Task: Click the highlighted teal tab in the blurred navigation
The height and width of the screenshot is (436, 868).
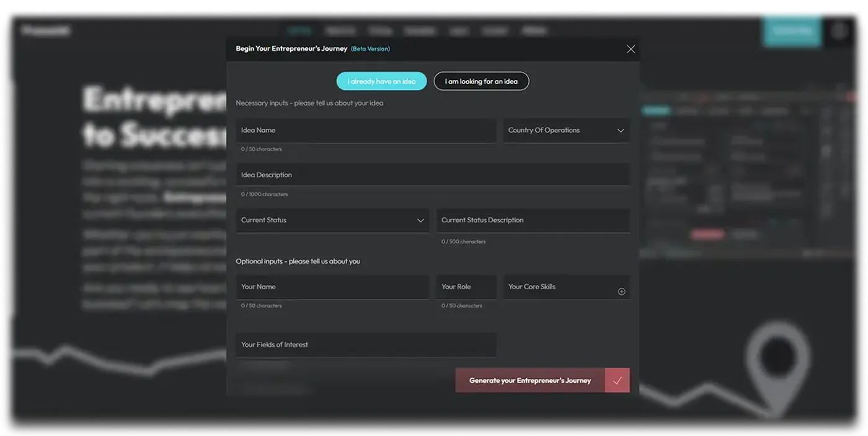Action: coord(300,30)
